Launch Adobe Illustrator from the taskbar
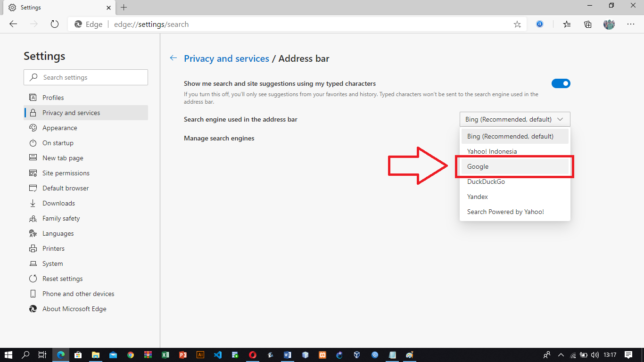The image size is (644, 362). point(200,355)
